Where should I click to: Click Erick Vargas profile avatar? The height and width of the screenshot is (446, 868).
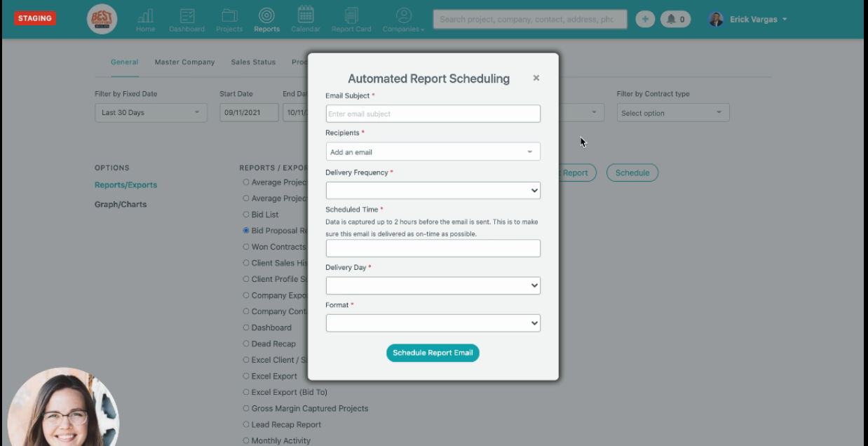tap(716, 19)
